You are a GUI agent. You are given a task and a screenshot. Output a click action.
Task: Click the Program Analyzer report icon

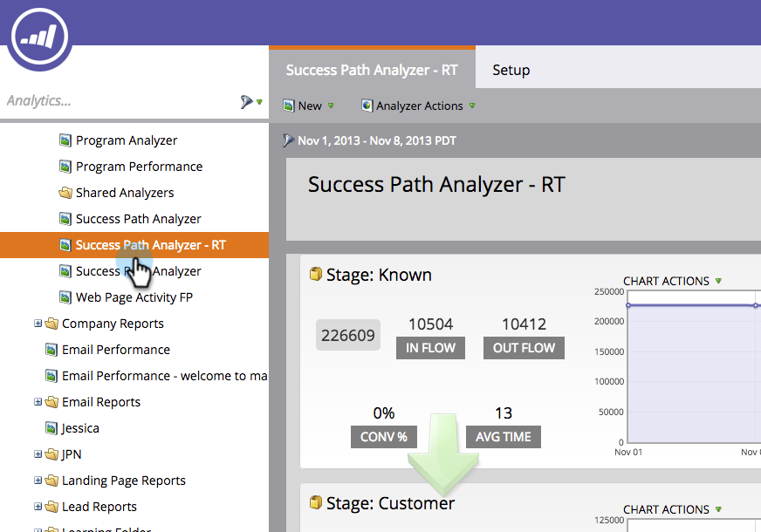(x=65, y=140)
